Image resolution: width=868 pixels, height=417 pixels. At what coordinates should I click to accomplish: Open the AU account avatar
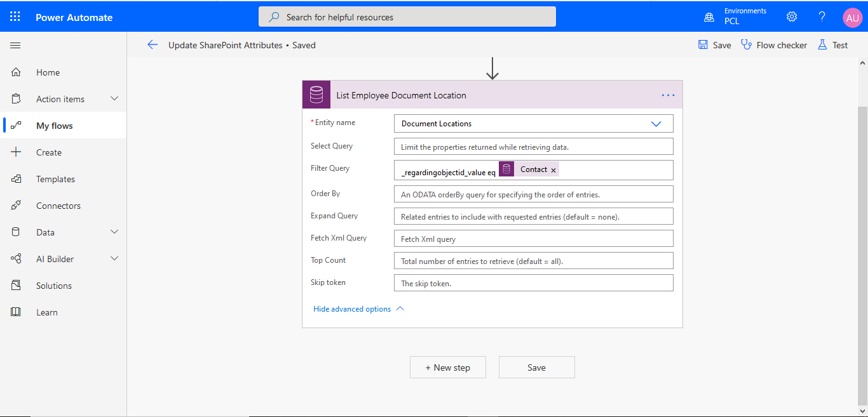pos(852,17)
